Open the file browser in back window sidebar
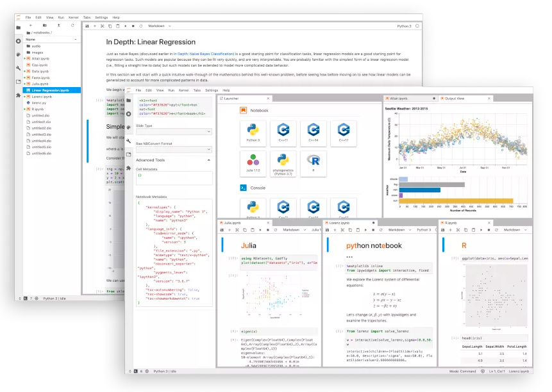 [19, 28]
